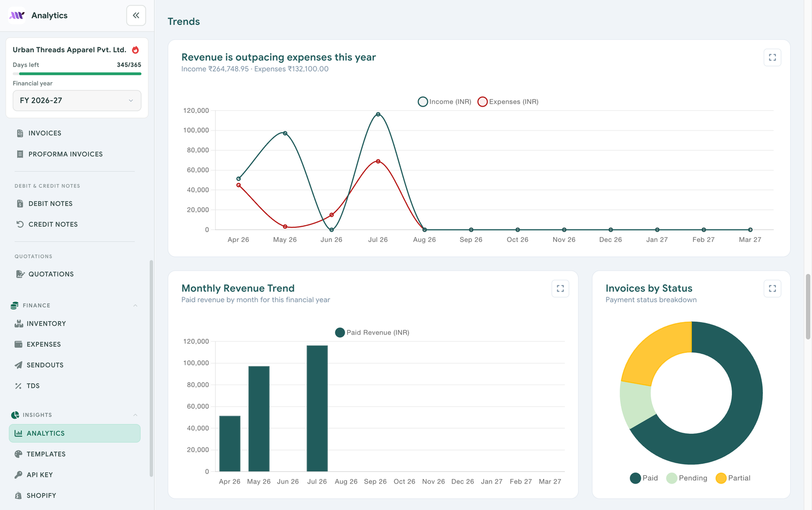812x510 pixels.
Task: Collapse the Insights section chevron
Action: click(x=136, y=415)
